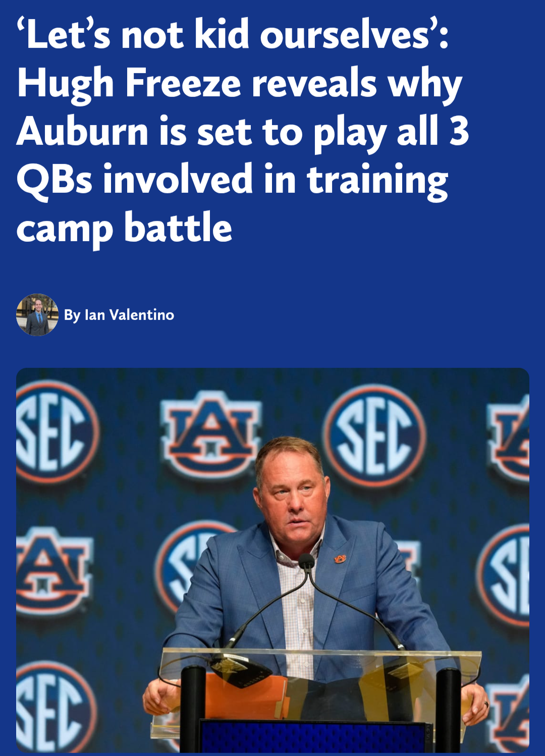Click the 'By Ian Valentino' author link
Screen dimensions: 545x756
pyautogui.click(x=119, y=315)
